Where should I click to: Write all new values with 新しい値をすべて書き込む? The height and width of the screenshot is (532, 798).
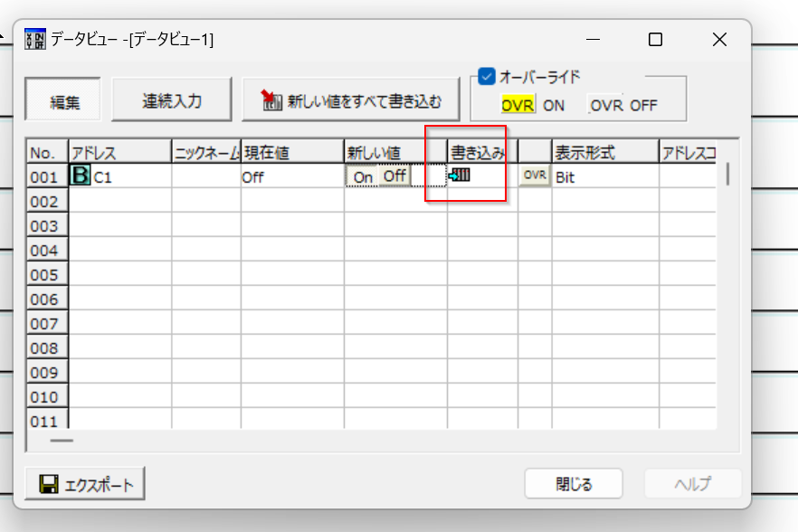tap(351, 100)
